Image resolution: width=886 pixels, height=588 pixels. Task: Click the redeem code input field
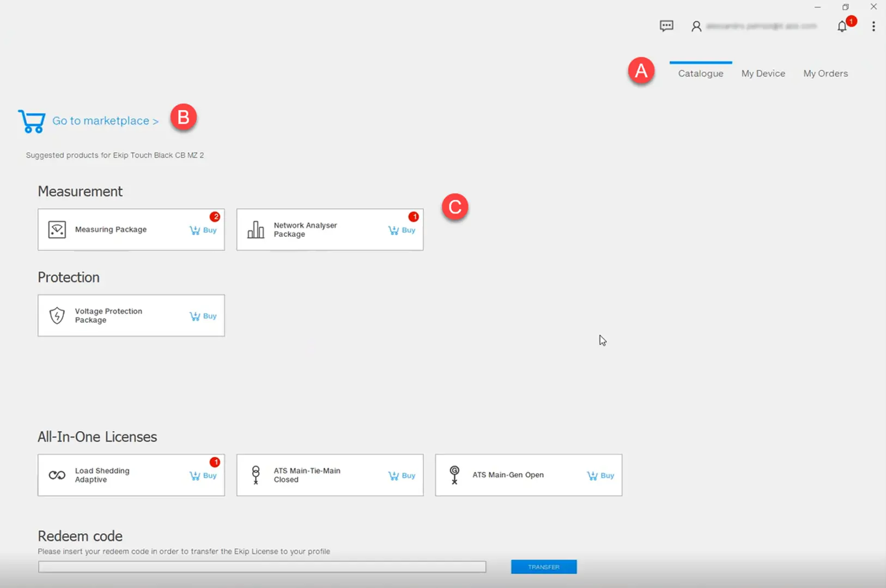[x=262, y=567]
